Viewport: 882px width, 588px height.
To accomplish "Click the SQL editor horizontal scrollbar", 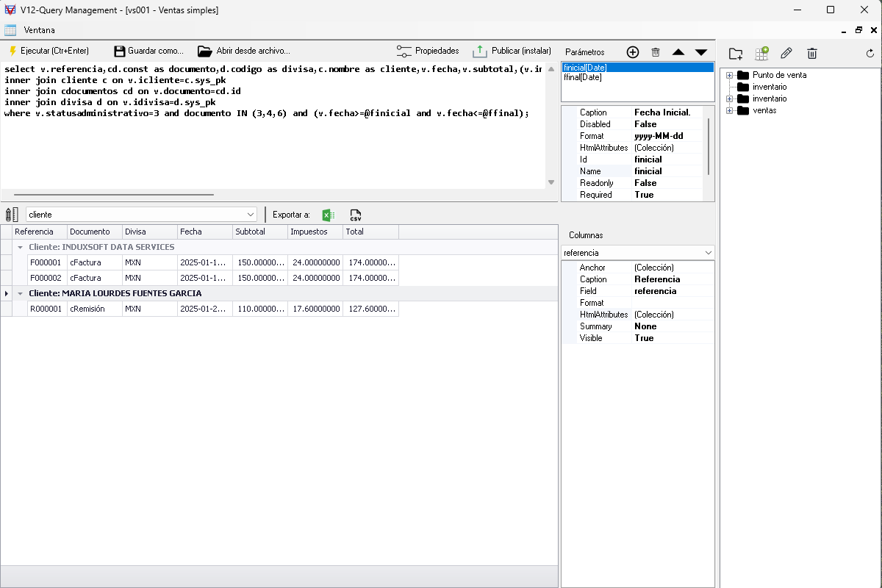I will (x=114, y=195).
